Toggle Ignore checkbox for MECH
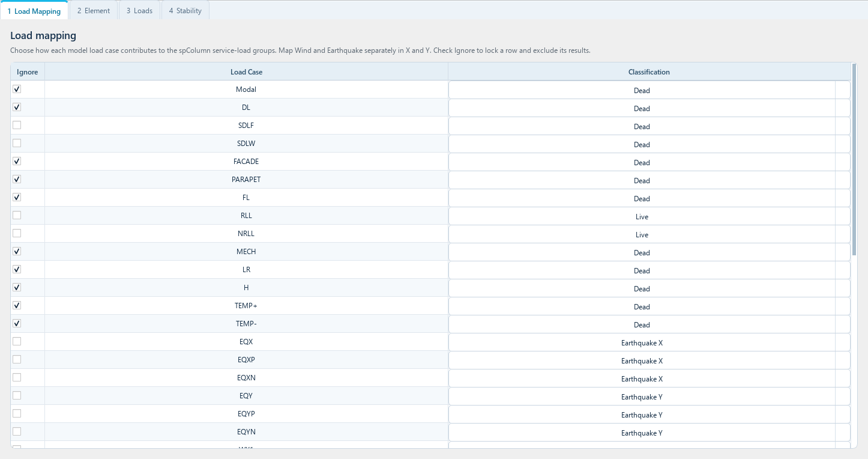 [17, 251]
